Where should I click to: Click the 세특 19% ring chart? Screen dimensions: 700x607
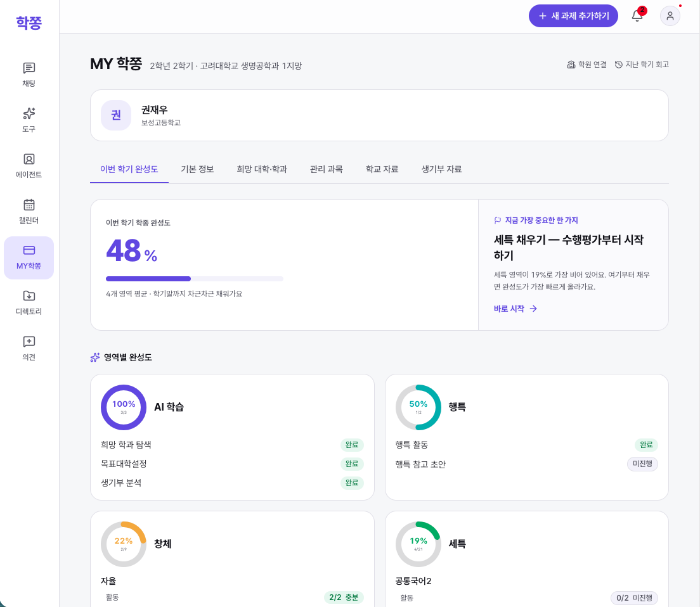418,544
